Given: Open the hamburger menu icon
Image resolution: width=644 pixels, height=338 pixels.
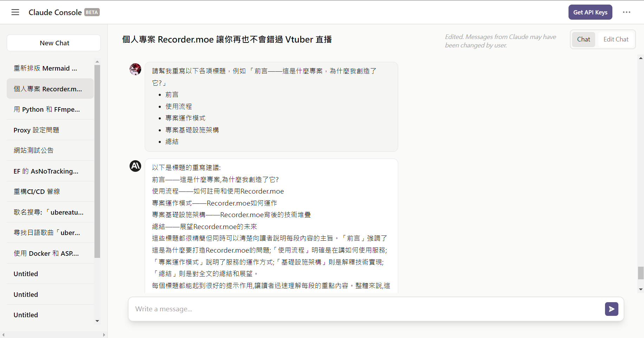Looking at the screenshot, I should [15, 12].
